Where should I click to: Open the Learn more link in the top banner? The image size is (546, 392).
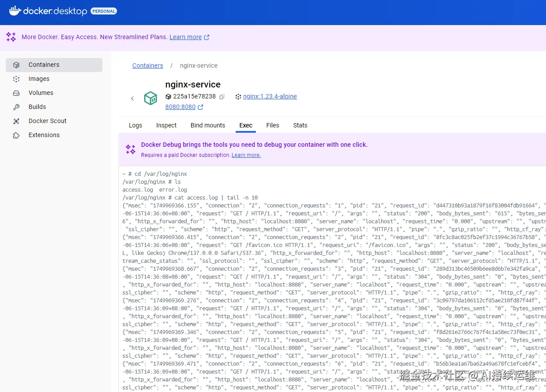186,37
